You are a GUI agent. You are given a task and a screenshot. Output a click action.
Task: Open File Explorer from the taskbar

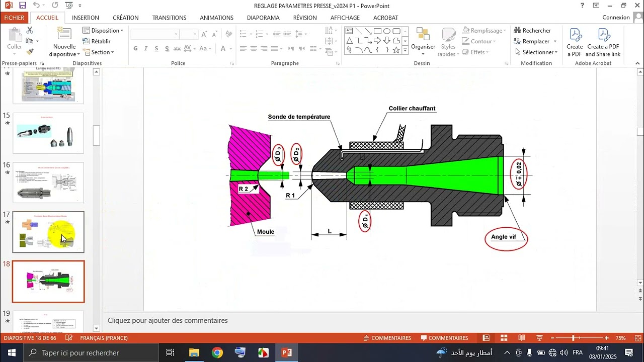coord(194,353)
